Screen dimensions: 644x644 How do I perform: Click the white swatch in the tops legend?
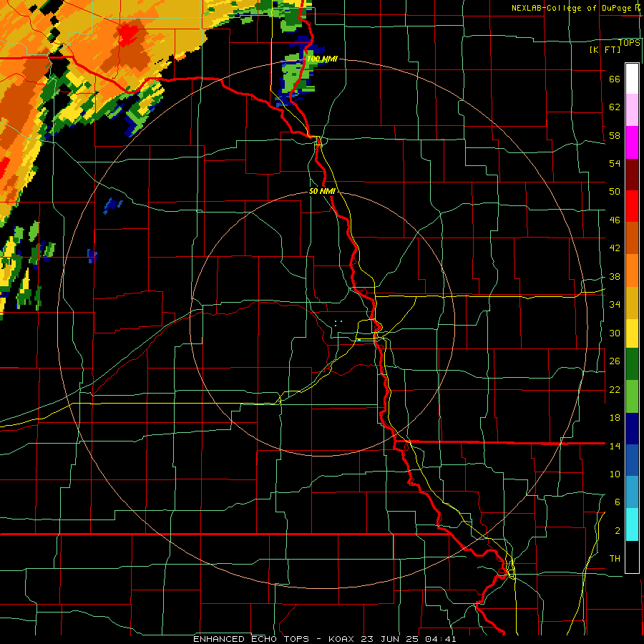tap(632, 79)
